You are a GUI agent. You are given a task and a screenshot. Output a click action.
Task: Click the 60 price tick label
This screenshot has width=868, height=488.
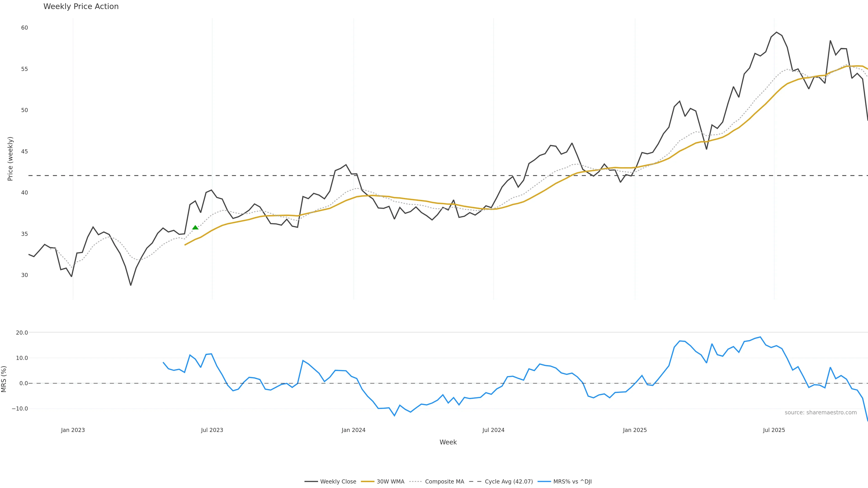[25, 28]
